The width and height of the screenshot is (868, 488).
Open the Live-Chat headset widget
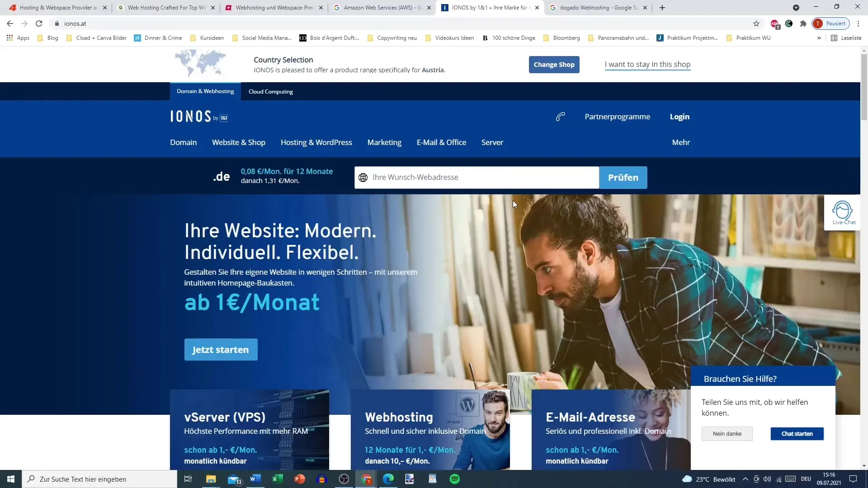(843, 213)
